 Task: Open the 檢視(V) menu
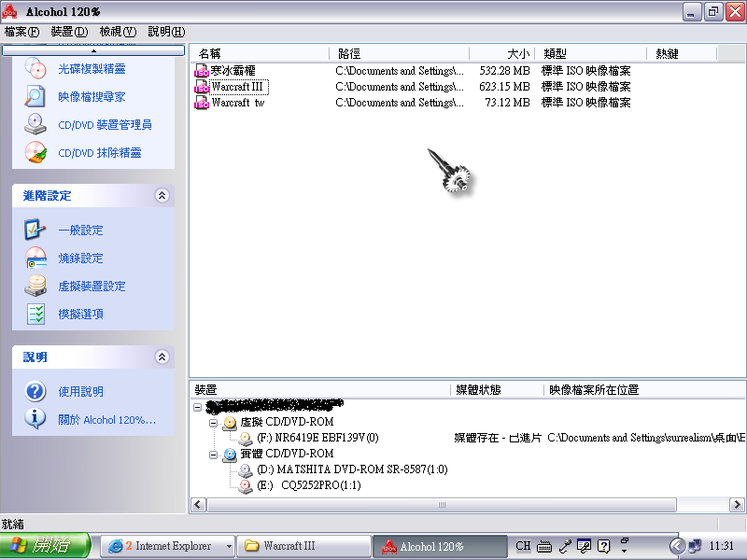point(118,32)
